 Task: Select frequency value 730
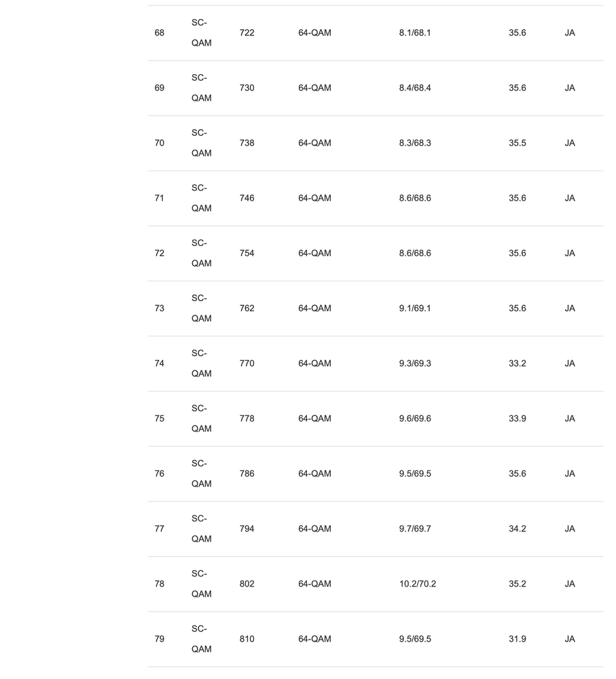pos(247,88)
